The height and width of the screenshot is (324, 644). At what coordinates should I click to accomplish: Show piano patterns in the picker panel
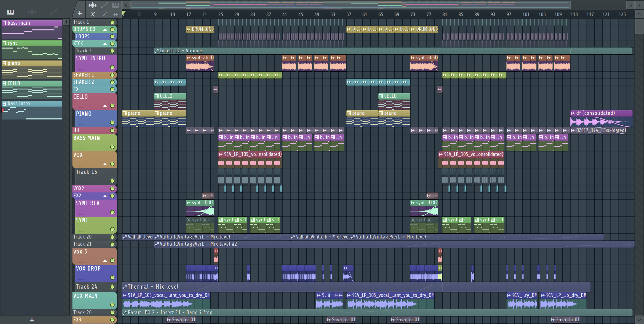tap(11, 12)
